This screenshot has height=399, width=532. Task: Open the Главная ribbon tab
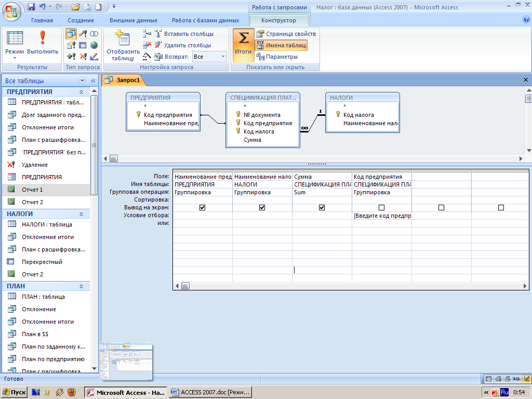pyautogui.click(x=42, y=20)
